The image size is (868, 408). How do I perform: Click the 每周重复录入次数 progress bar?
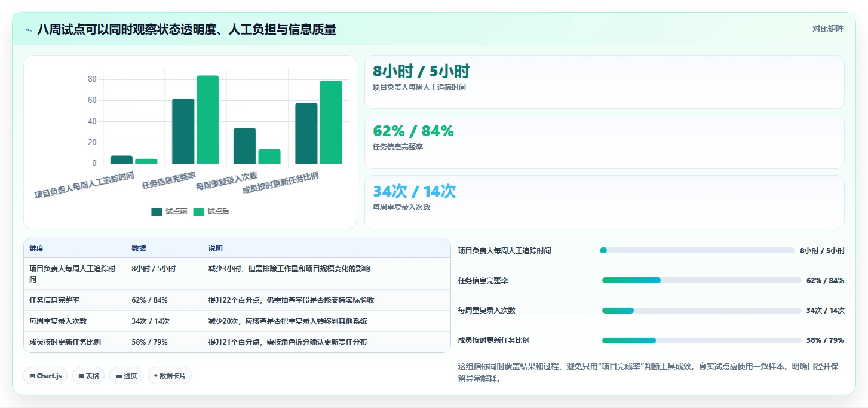[x=701, y=311]
